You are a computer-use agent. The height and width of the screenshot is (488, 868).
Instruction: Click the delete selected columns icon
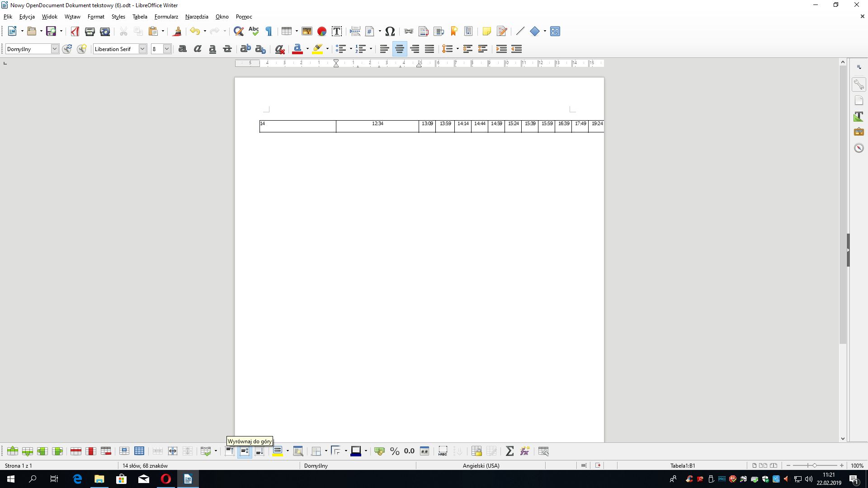coord(91,451)
